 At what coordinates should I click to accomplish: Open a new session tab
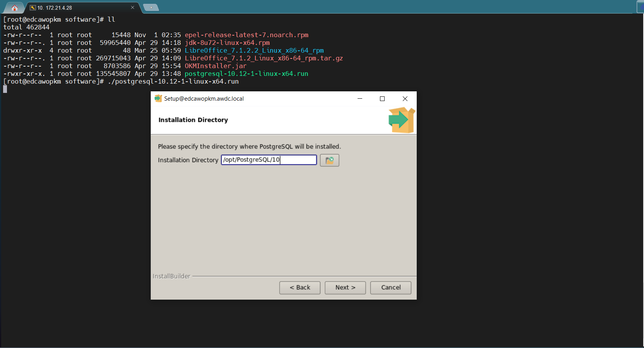click(x=151, y=7)
